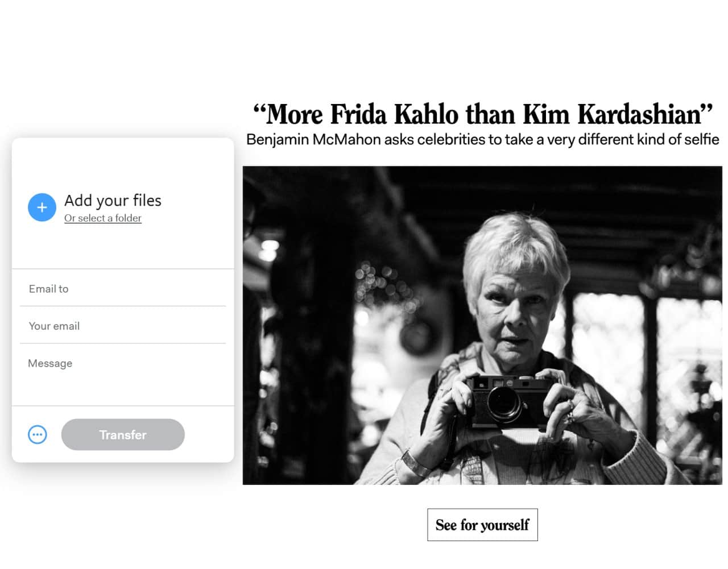
Task: View the featured story via See for yourself
Action: pyautogui.click(x=482, y=525)
